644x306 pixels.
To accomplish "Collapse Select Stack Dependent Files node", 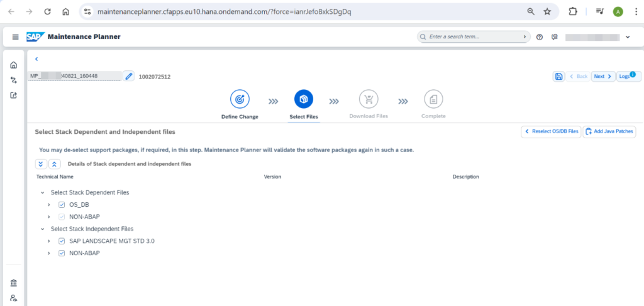I will [42, 192].
